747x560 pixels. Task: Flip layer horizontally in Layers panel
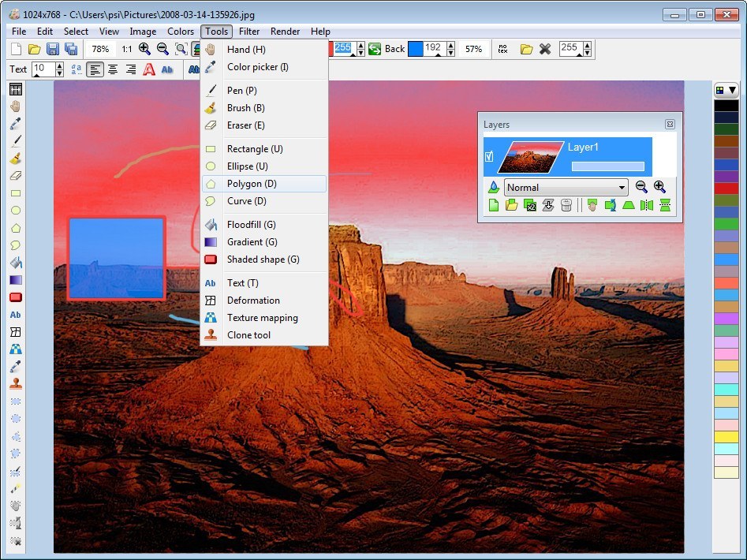(647, 206)
